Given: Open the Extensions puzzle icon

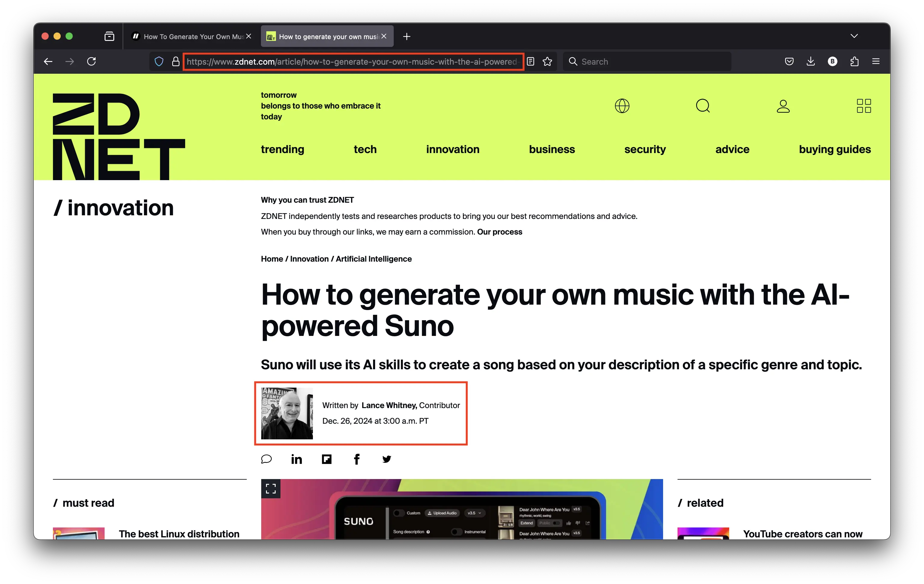Looking at the screenshot, I should click(854, 61).
